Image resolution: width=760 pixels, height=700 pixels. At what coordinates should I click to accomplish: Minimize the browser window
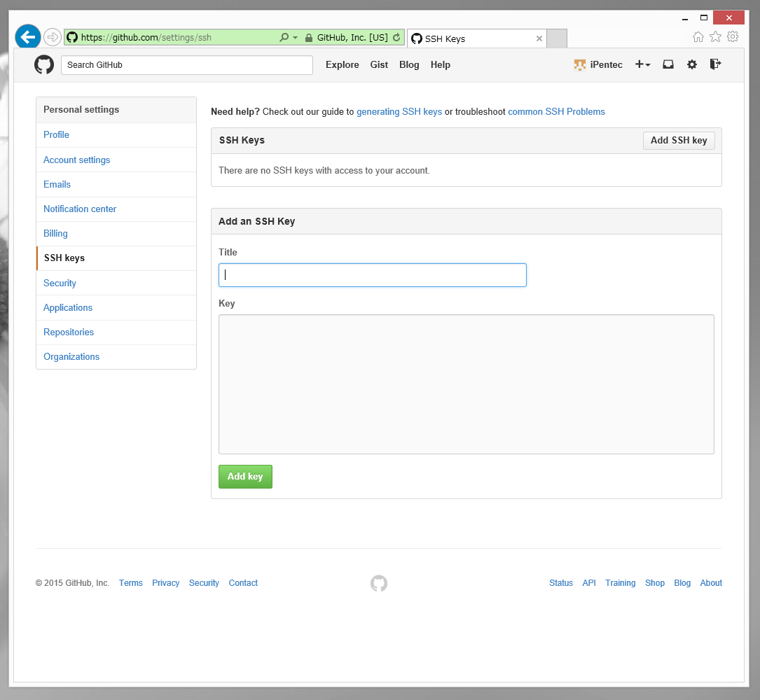tap(685, 18)
